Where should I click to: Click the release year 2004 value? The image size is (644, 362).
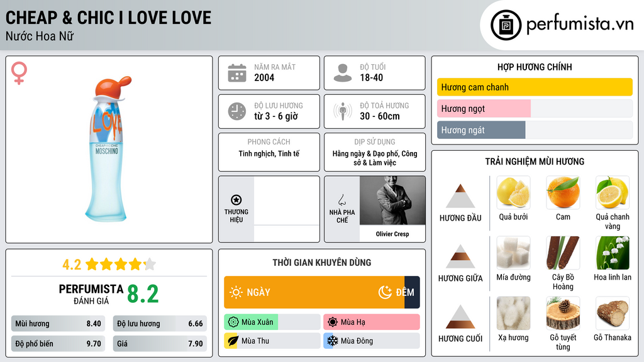(264, 77)
